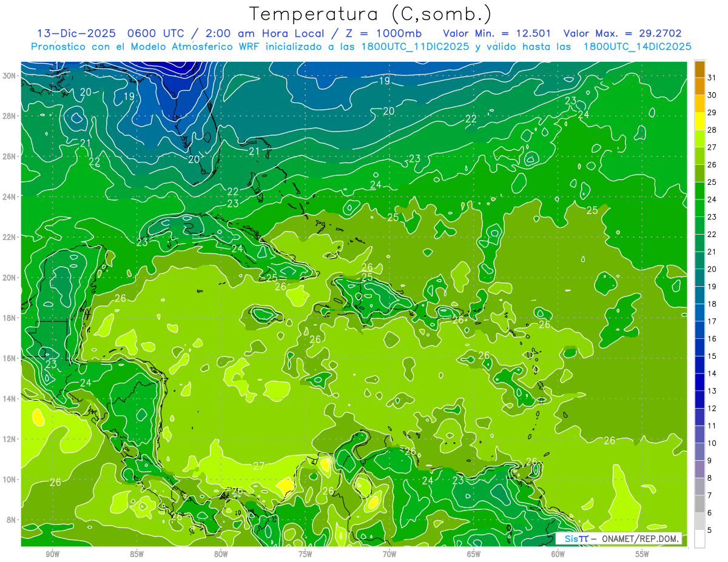The image size is (728, 562).
Task: Click the '85W' longitude label
Action: pos(136,554)
